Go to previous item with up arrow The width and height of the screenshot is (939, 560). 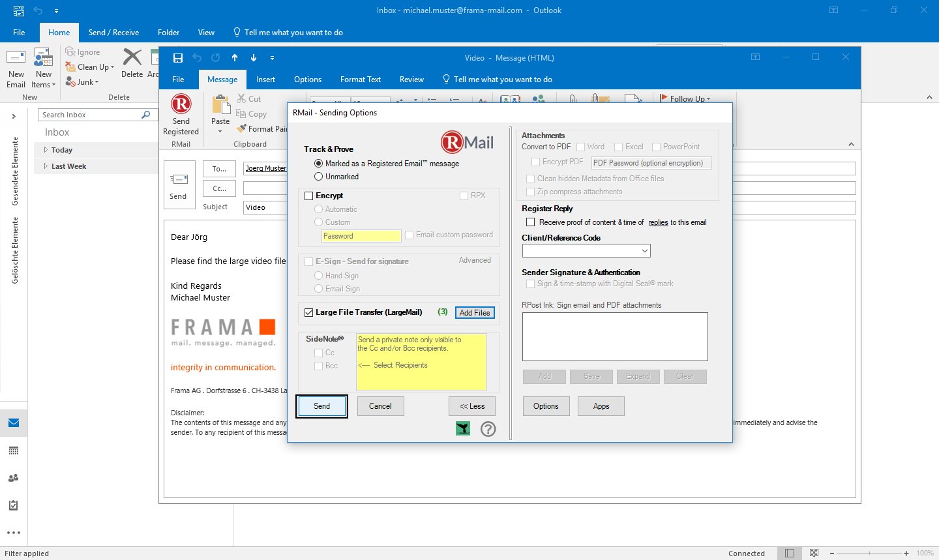coord(235,58)
